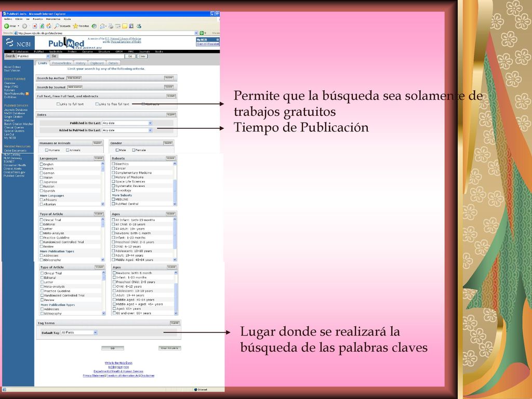Image resolution: width=532 pixels, height=399 pixels.
Task: Click the IE Forward arrow button
Action: click(x=24, y=26)
